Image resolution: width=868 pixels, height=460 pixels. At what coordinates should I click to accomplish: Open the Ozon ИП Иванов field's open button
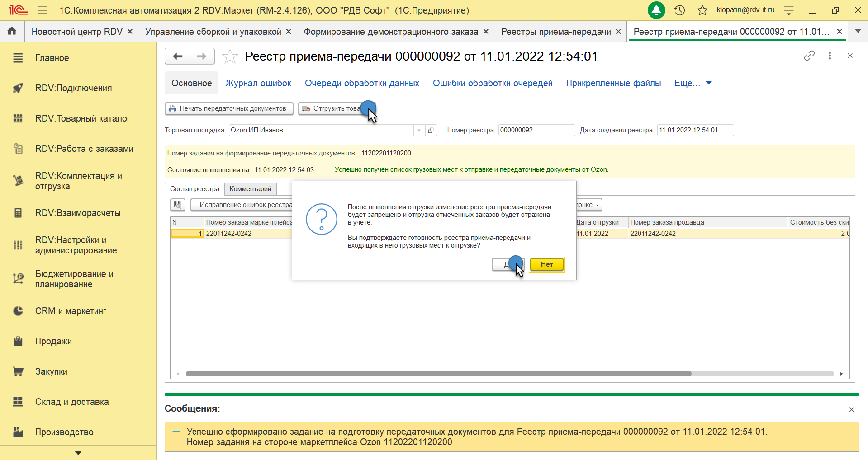coord(431,130)
